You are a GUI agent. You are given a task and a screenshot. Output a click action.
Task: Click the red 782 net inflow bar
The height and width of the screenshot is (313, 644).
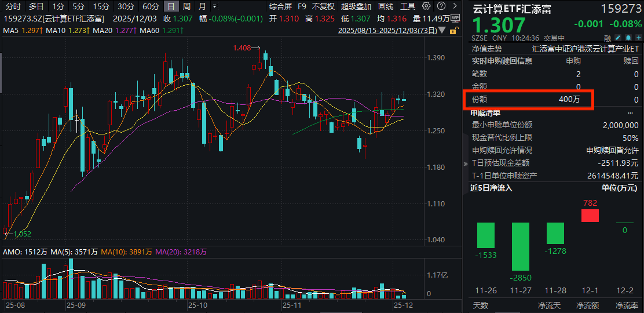590,216
